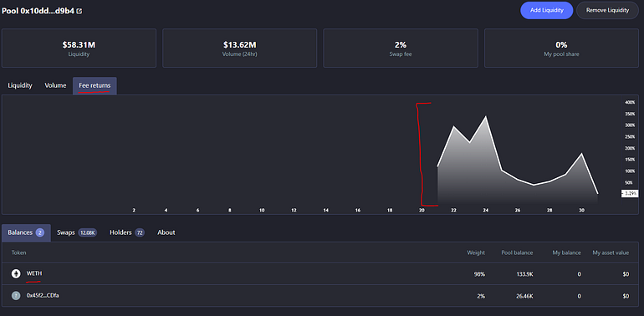The width and height of the screenshot is (644, 316).
Task: Click the Weight column header
Action: click(x=476, y=252)
